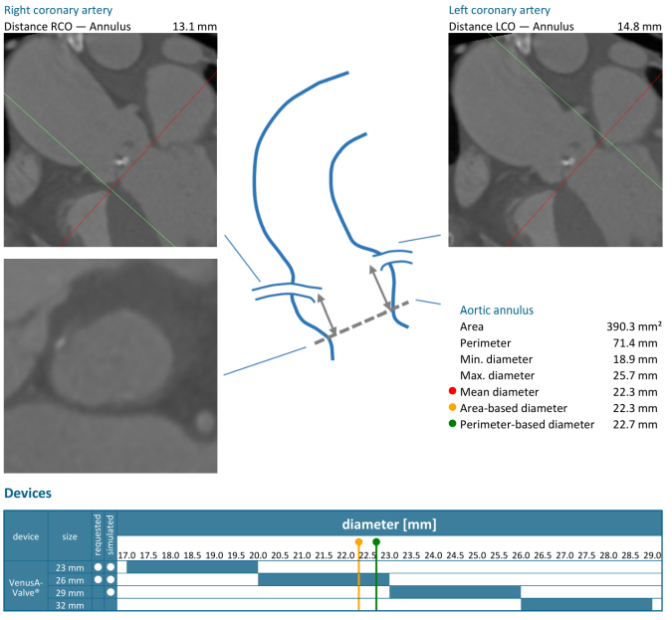Select the 23 mm size range bar
This screenshot has height=620, width=672.
(x=192, y=567)
